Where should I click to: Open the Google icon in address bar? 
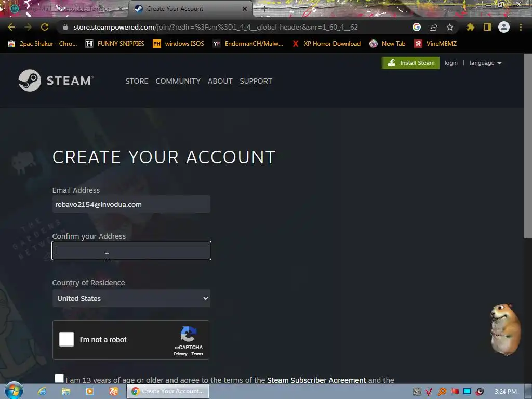click(417, 27)
